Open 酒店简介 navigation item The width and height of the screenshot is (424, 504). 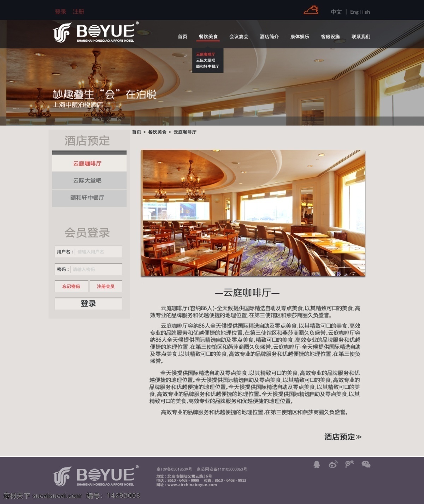click(269, 36)
